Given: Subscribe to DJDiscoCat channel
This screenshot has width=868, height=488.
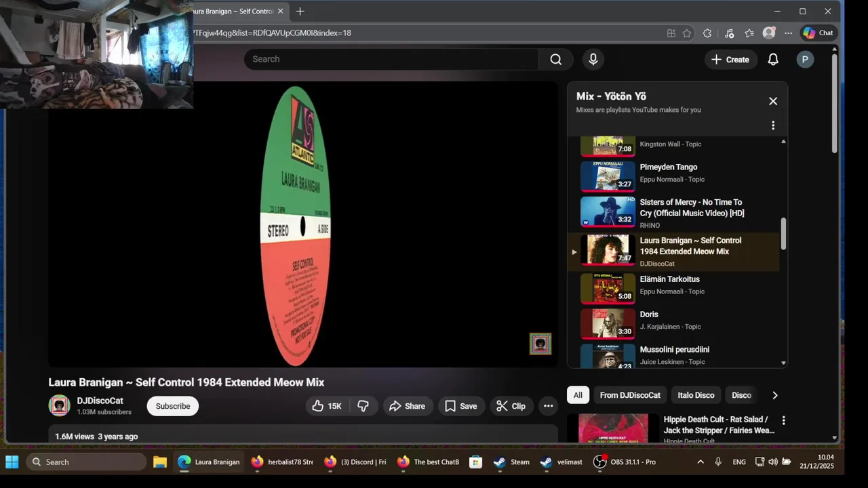Looking at the screenshot, I should click(x=173, y=406).
